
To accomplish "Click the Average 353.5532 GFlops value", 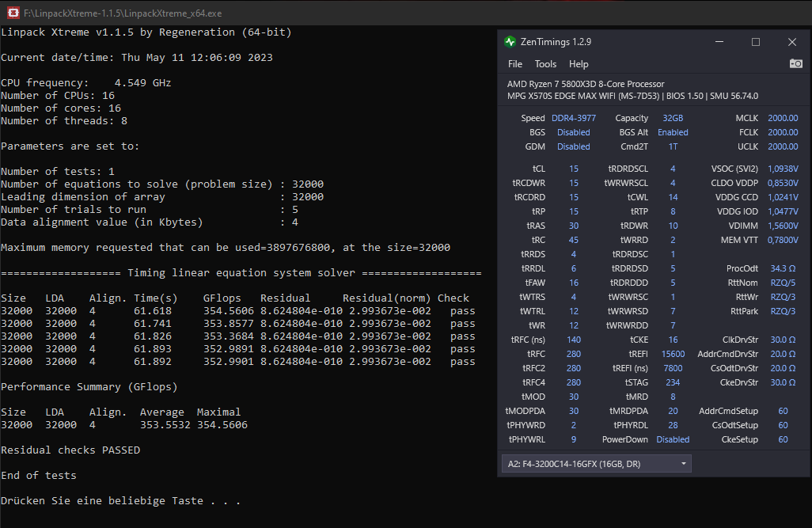I will click(x=165, y=425).
